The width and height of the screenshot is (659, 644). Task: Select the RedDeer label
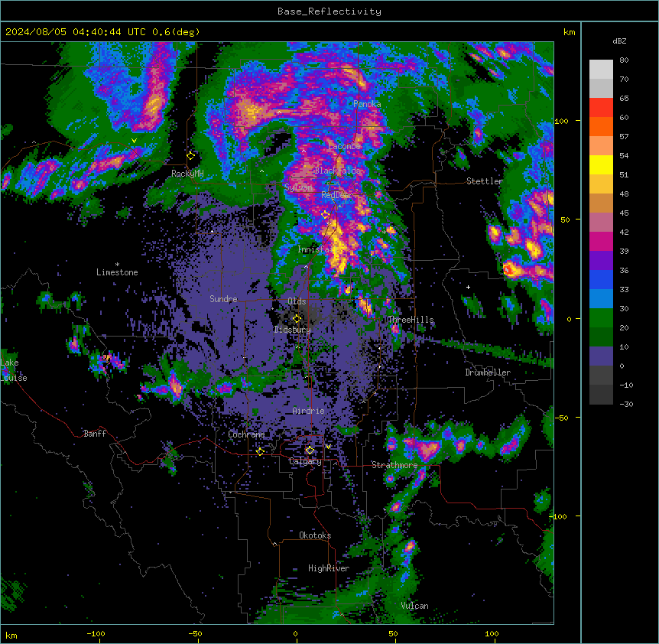coord(336,195)
